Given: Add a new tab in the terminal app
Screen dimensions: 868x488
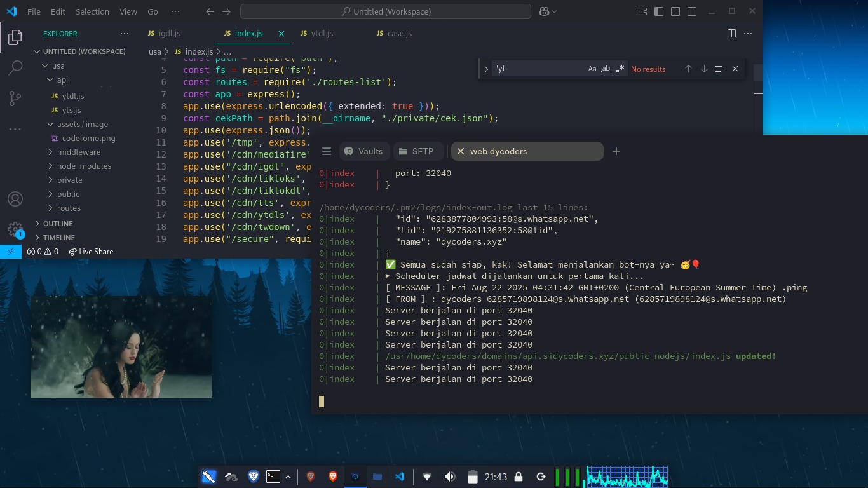Looking at the screenshot, I should [x=616, y=151].
